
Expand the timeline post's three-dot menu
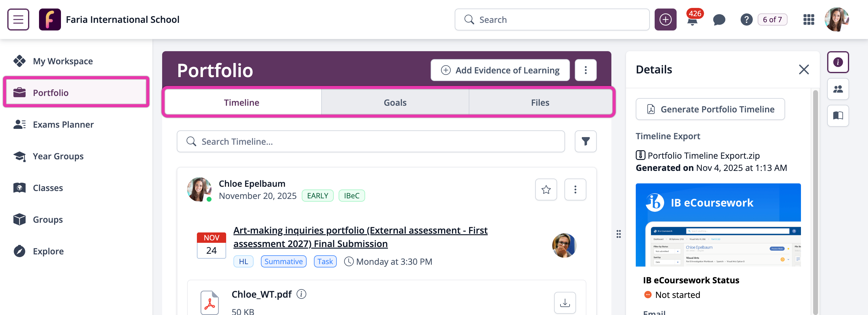[x=575, y=190]
